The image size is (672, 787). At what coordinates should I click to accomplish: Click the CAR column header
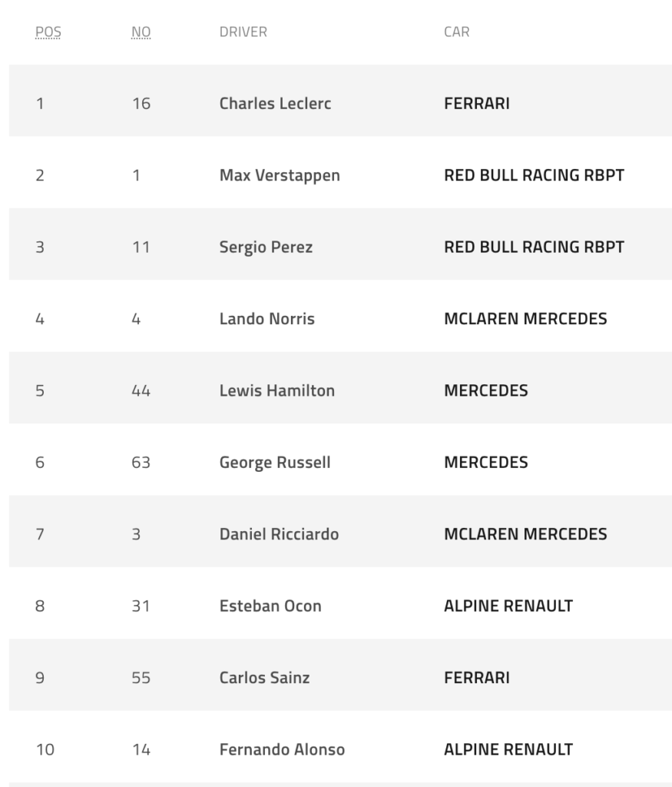tap(456, 32)
